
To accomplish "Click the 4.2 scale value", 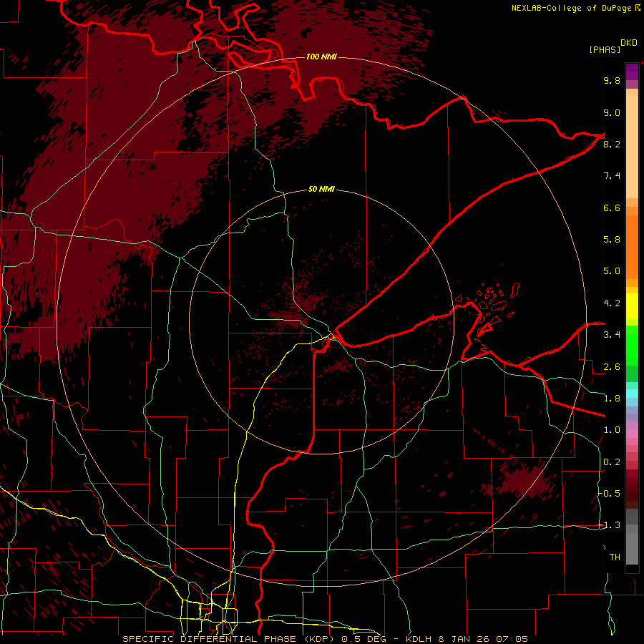I will click(x=612, y=303).
